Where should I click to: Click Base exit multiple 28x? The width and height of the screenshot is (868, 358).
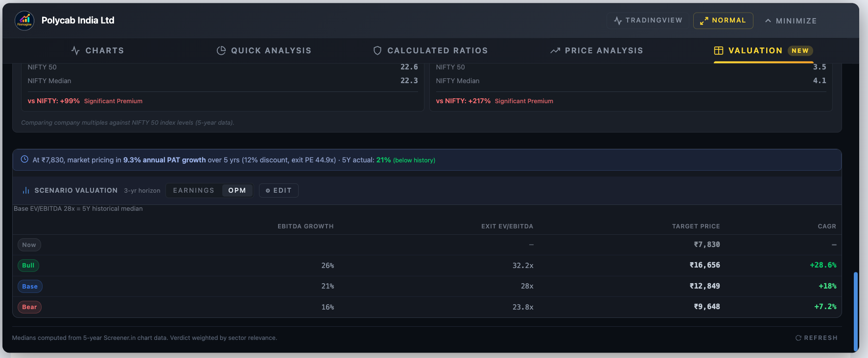click(527, 286)
